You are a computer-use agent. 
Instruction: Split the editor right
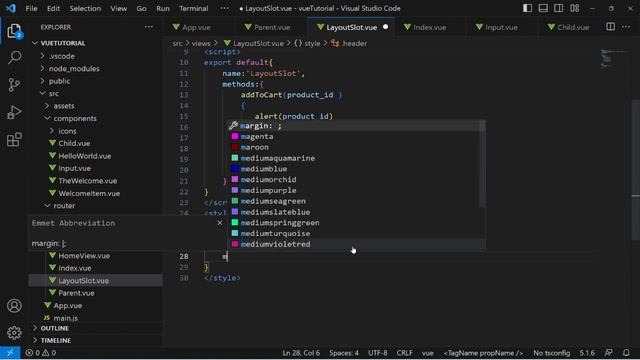[x=610, y=27]
